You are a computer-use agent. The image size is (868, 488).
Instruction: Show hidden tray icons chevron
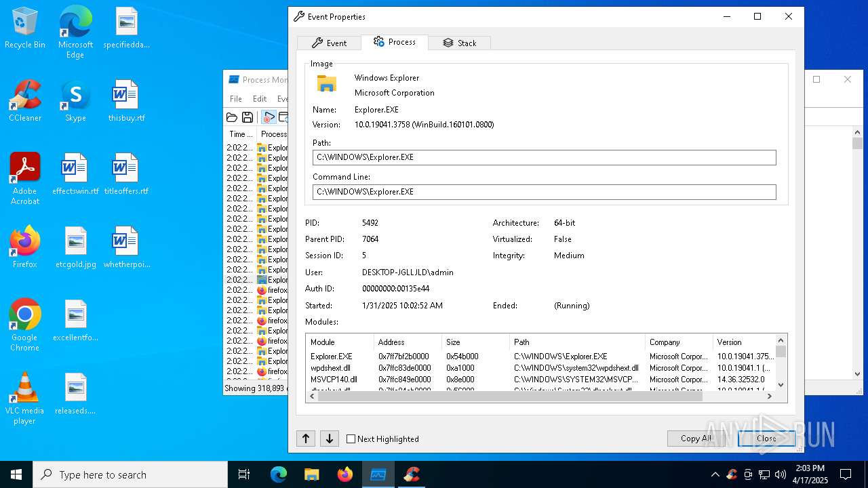[715, 474]
